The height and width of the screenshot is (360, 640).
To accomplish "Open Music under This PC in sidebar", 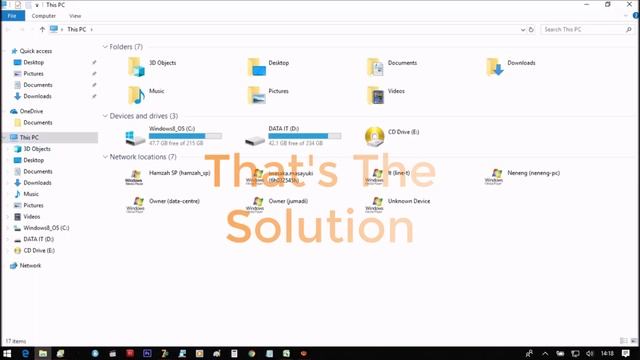I will pos(31,194).
